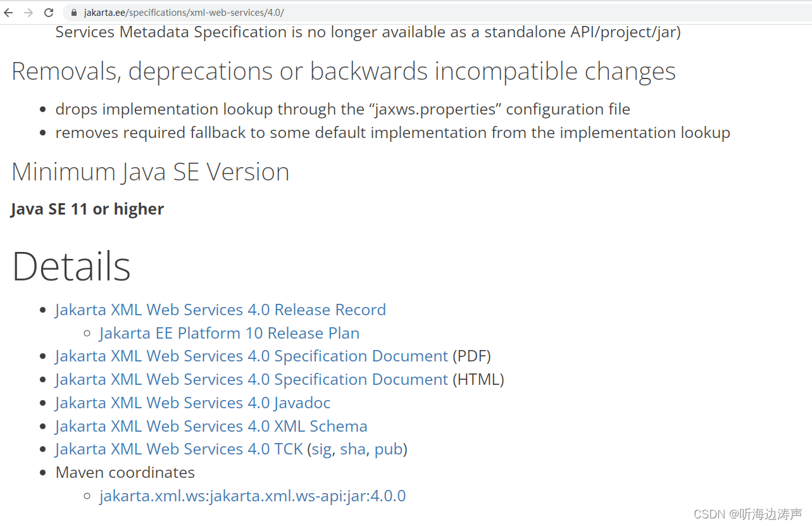Image resolution: width=812 pixels, height=526 pixels.
Task: Click the page refresh icon
Action: pyautogui.click(x=49, y=12)
